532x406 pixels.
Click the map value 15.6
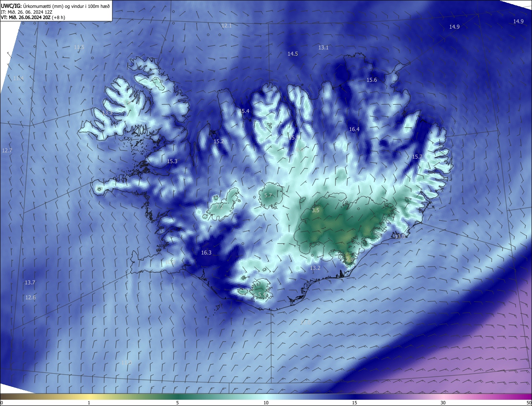372,80
